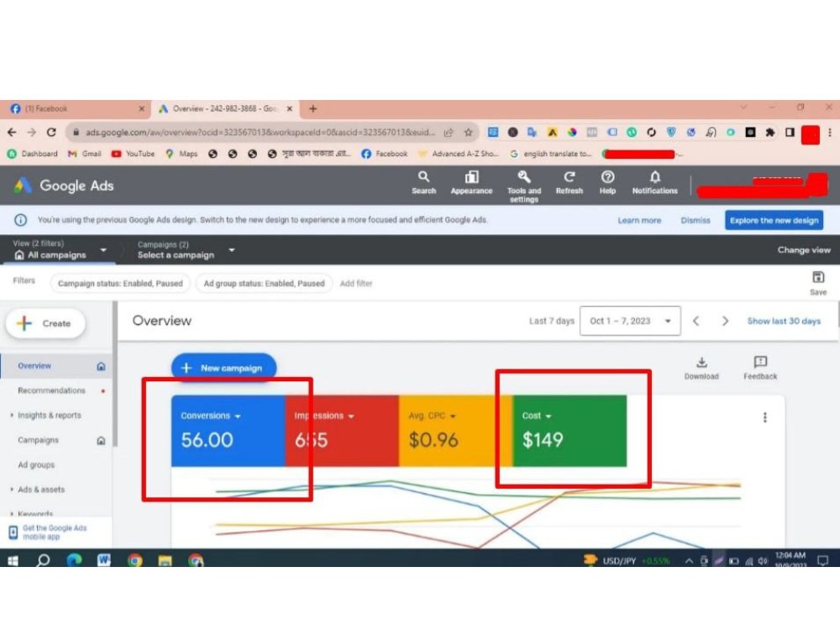Open Campaigns in the left sidebar
The image size is (840, 630).
(x=38, y=440)
